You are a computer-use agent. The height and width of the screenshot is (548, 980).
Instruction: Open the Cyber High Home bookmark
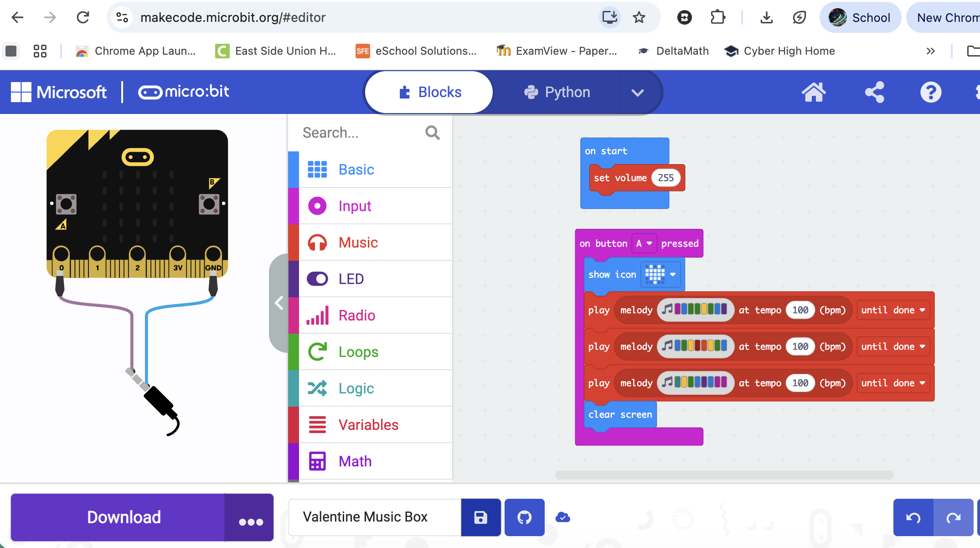pos(780,51)
